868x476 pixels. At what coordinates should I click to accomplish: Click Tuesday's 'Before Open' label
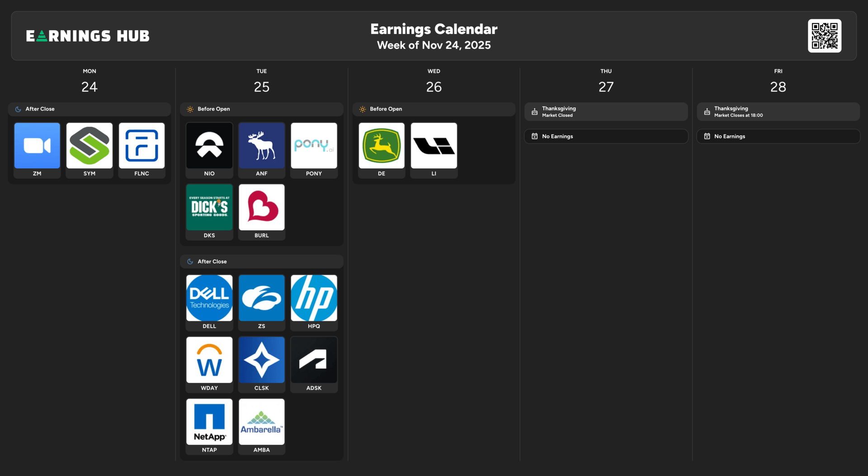(214, 109)
